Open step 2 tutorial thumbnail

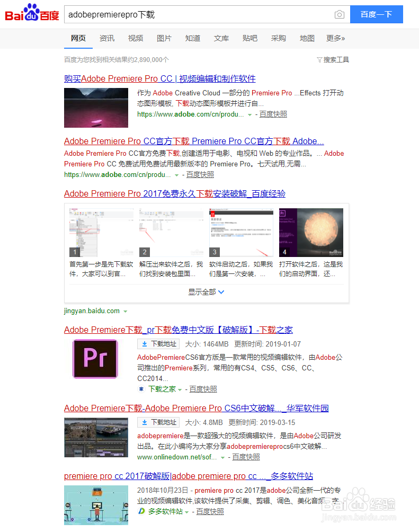pyautogui.click(x=171, y=233)
